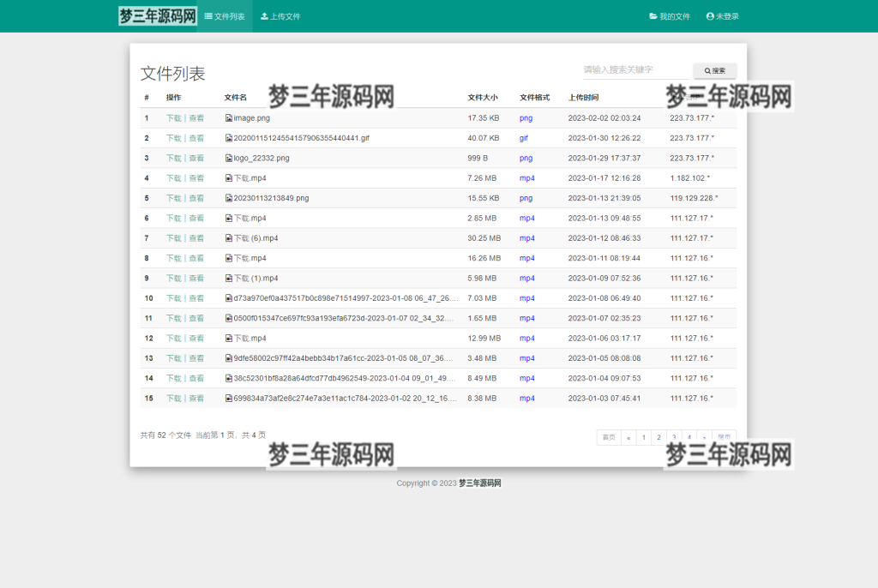Click the gif format link in row 2

click(x=524, y=138)
